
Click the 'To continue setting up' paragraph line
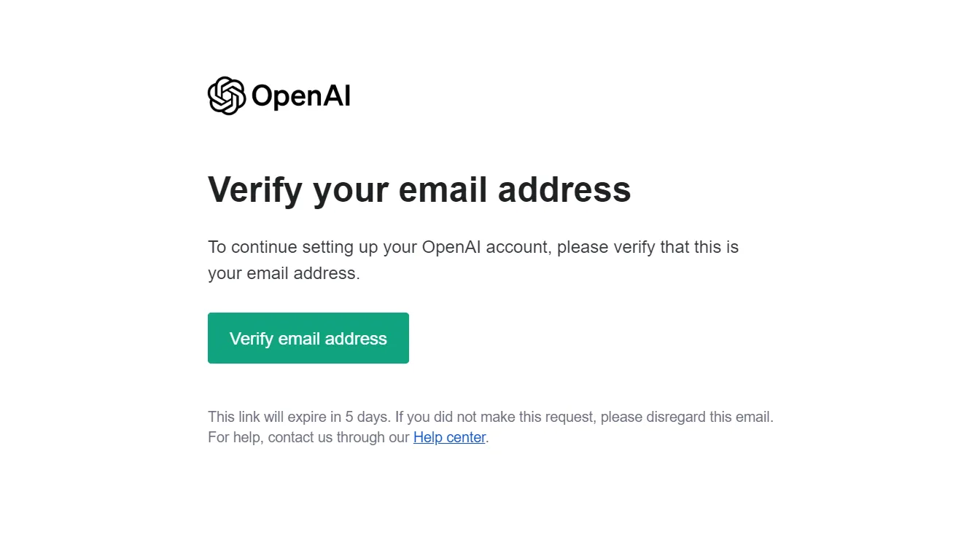[473, 247]
